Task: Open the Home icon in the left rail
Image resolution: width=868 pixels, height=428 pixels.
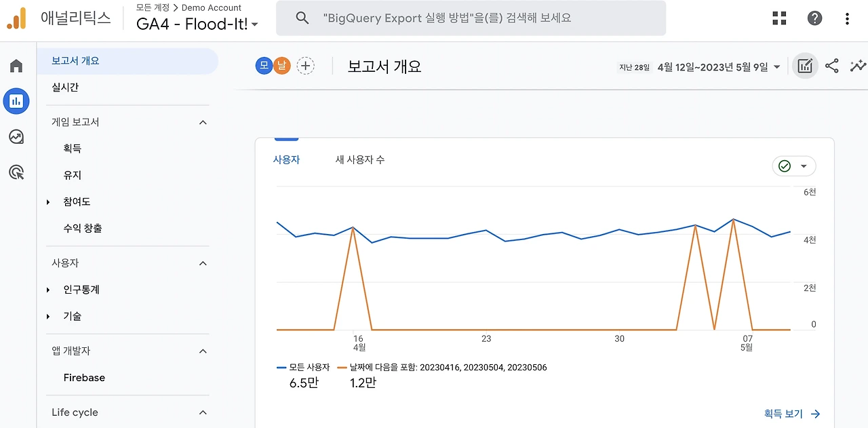Action: coord(16,66)
